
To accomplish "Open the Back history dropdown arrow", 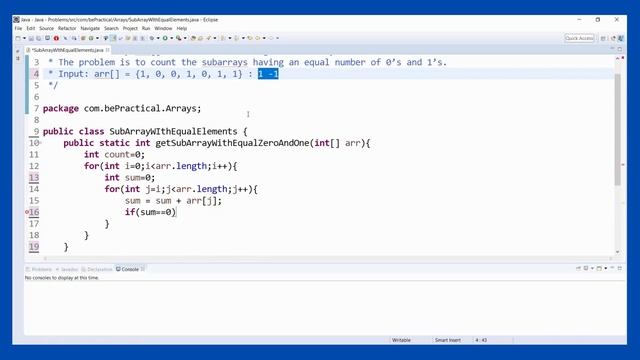I will (264, 38).
